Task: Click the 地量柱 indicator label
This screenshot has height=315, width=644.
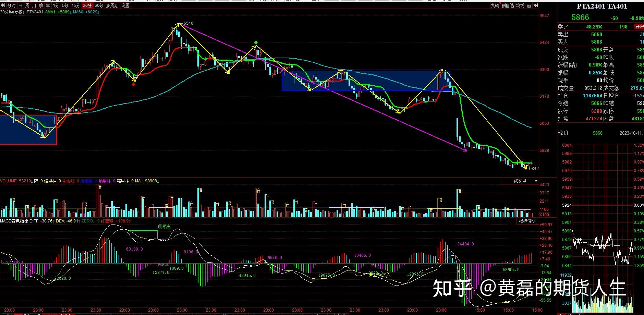Action: coord(107,181)
